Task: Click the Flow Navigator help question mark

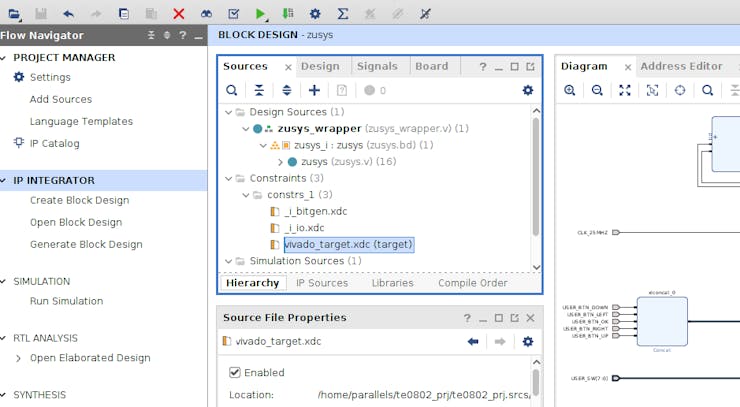Action: [183, 35]
